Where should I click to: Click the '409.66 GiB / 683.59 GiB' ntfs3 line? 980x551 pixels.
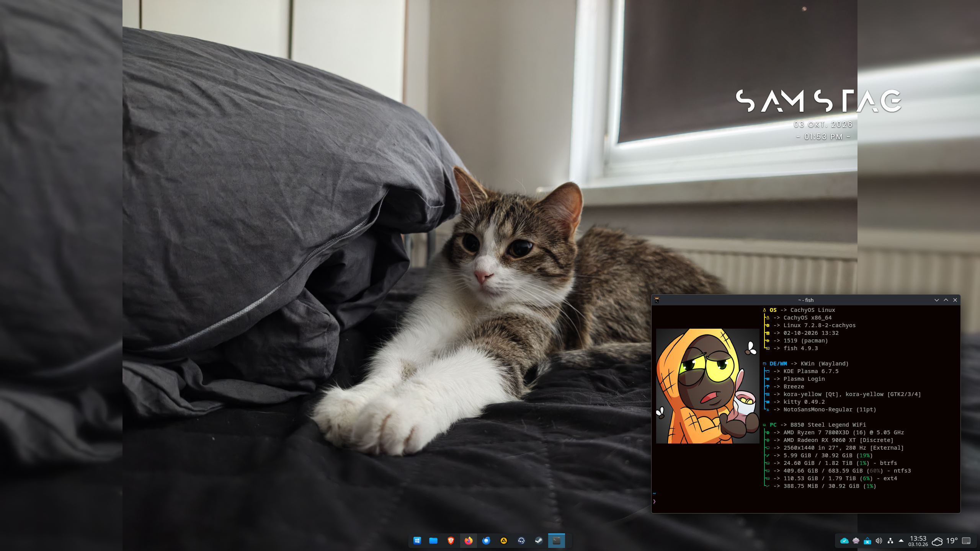847,471
